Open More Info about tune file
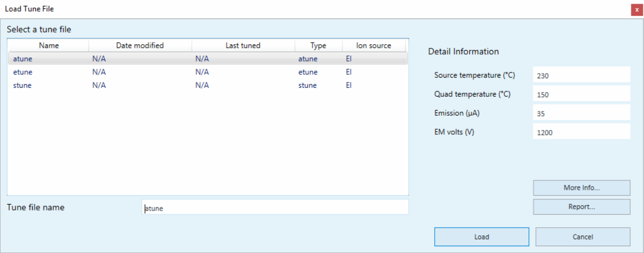The width and height of the screenshot is (644, 253). click(582, 188)
